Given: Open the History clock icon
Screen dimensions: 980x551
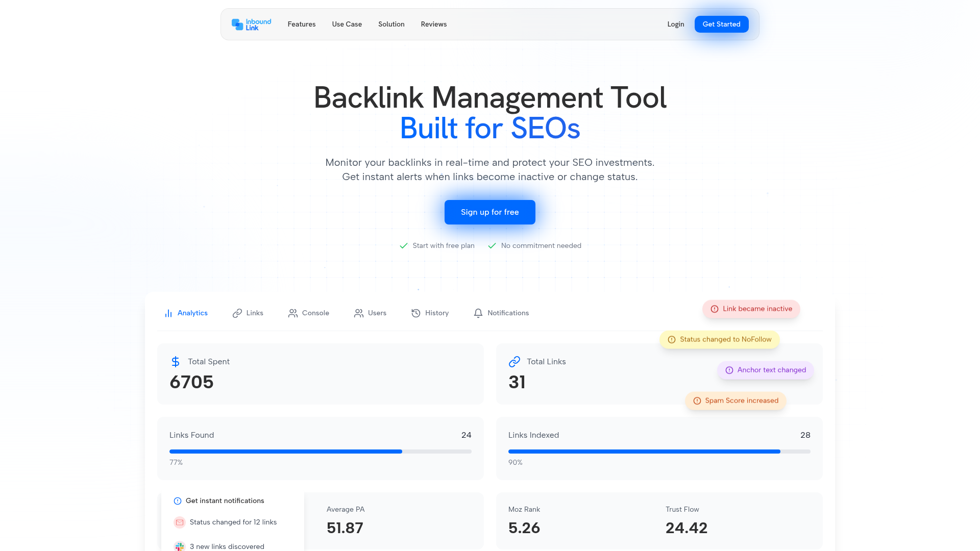Looking at the screenshot, I should (415, 313).
